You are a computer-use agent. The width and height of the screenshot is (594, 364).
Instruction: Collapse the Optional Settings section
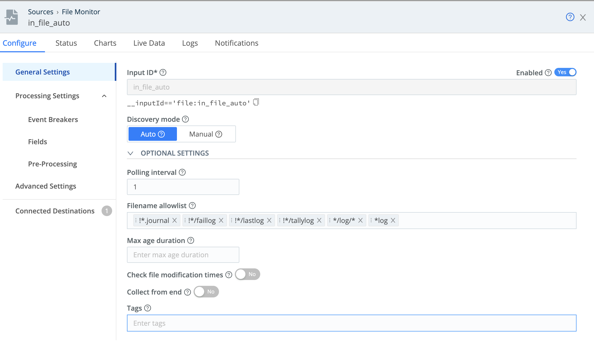130,153
